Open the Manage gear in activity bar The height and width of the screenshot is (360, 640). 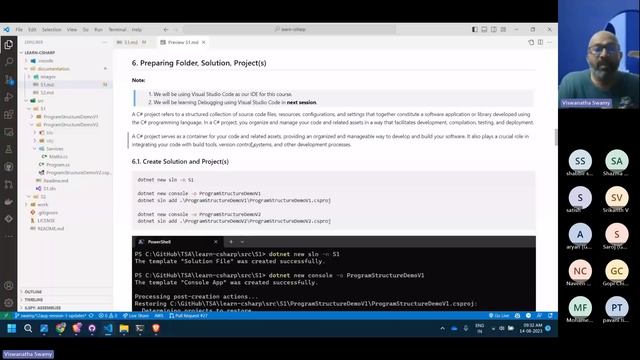click(x=9, y=303)
